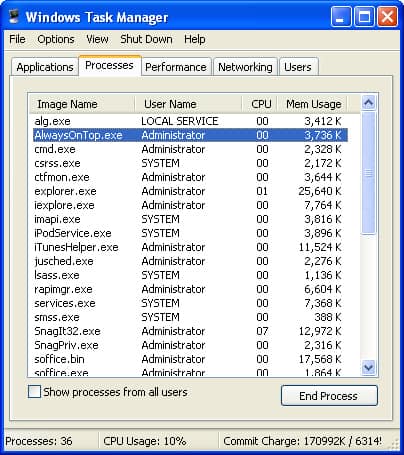Viewport: 404px width, 455px height.
Task: Go to the Networking tab
Action: point(245,67)
